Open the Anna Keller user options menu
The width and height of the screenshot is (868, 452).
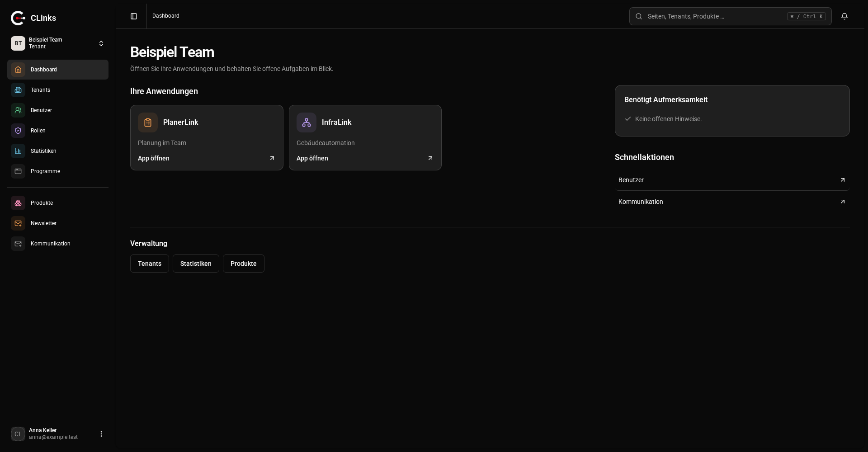click(x=101, y=434)
